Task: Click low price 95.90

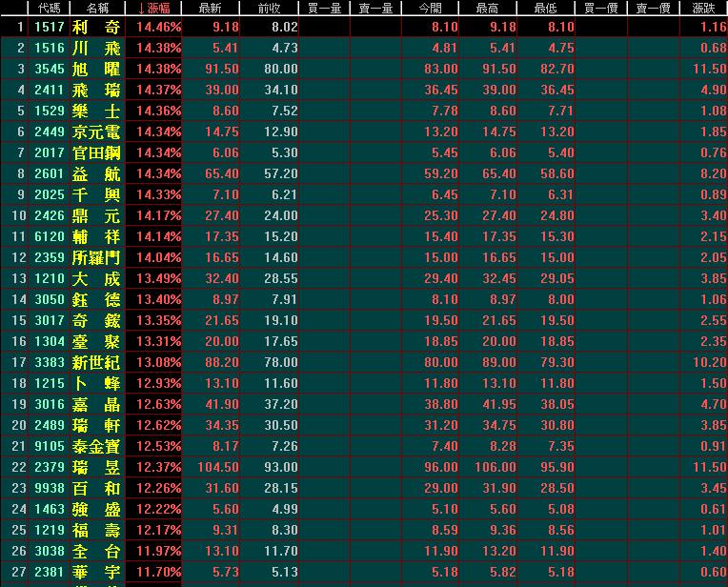Action: click(557, 467)
